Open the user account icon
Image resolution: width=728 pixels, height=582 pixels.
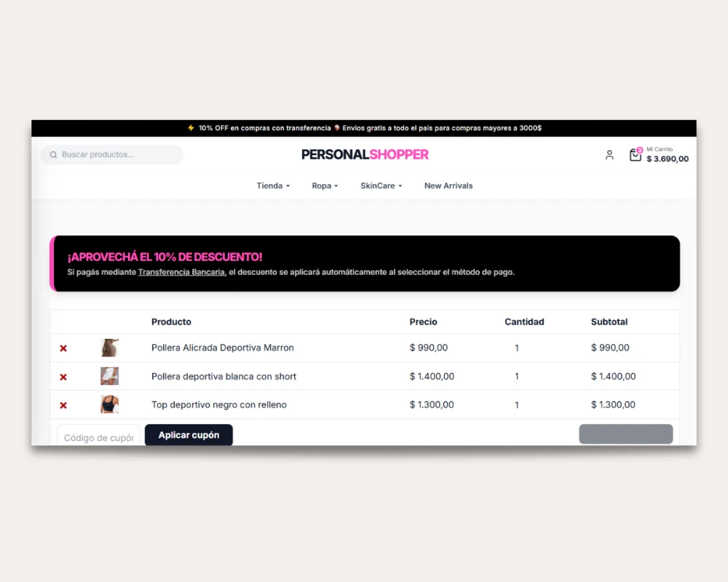[x=609, y=155]
